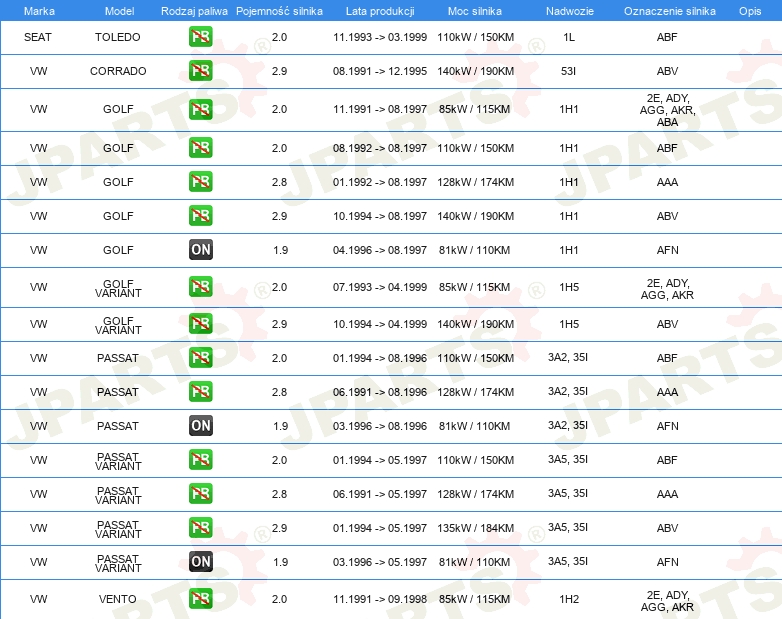This screenshot has height=619, width=782.
Task: Click date range 06.1991 -> 08.1996
Action: (380, 392)
